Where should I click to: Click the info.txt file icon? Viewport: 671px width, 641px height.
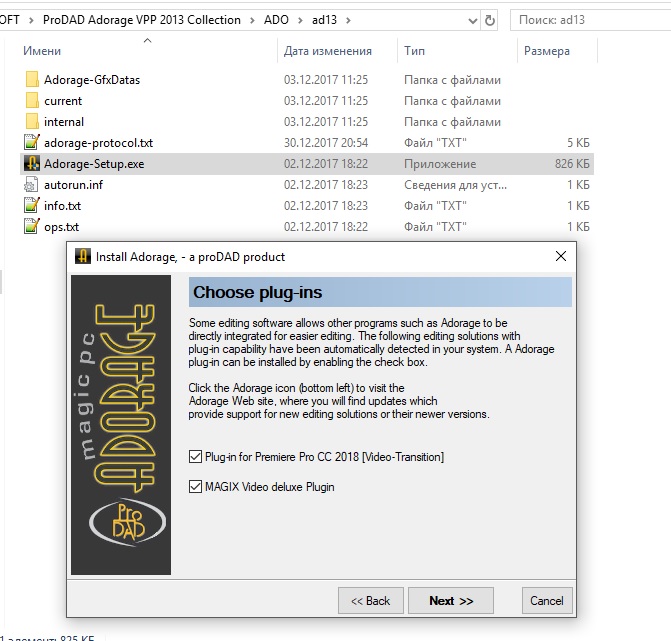[x=32, y=205]
